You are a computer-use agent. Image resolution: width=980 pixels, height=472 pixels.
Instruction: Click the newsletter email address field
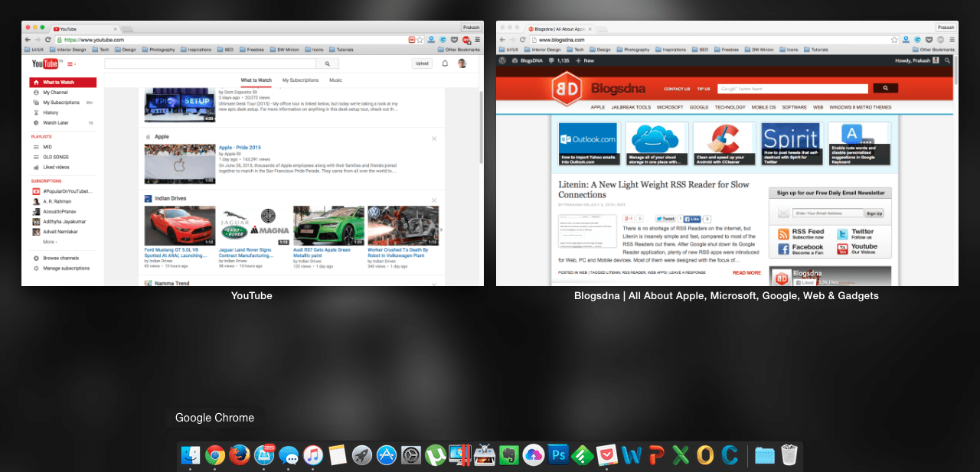point(828,213)
